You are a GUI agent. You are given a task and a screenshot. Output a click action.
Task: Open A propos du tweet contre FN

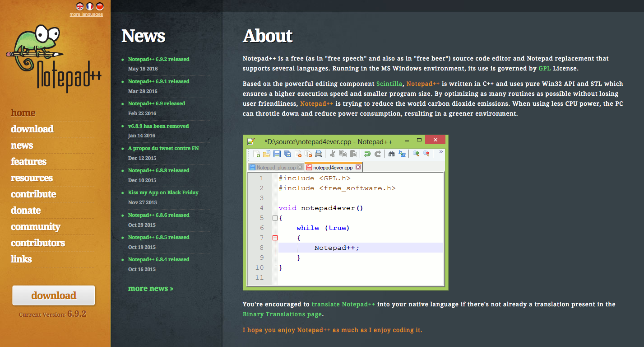163,148
